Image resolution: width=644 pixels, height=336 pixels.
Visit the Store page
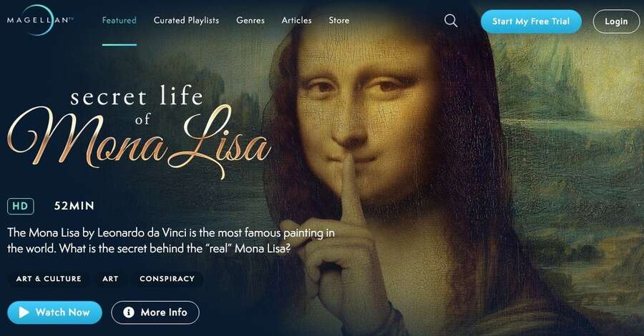click(x=339, y=20)
